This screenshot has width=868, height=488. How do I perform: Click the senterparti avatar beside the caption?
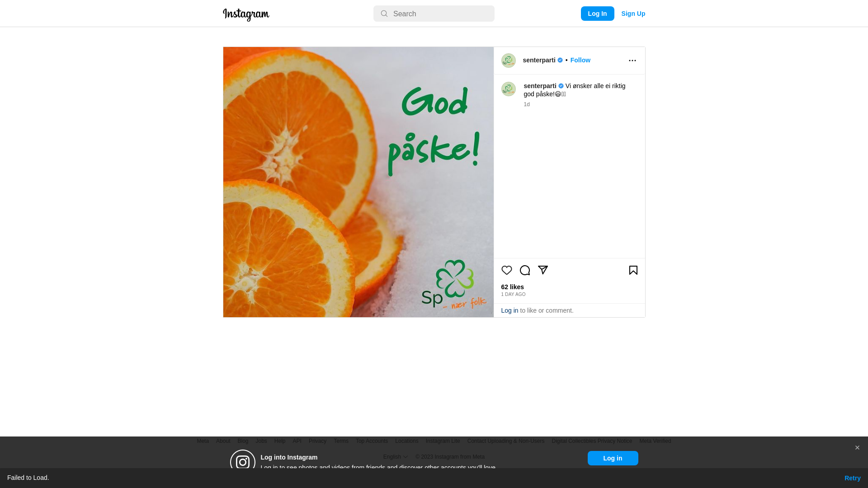(x=508, y=89)
